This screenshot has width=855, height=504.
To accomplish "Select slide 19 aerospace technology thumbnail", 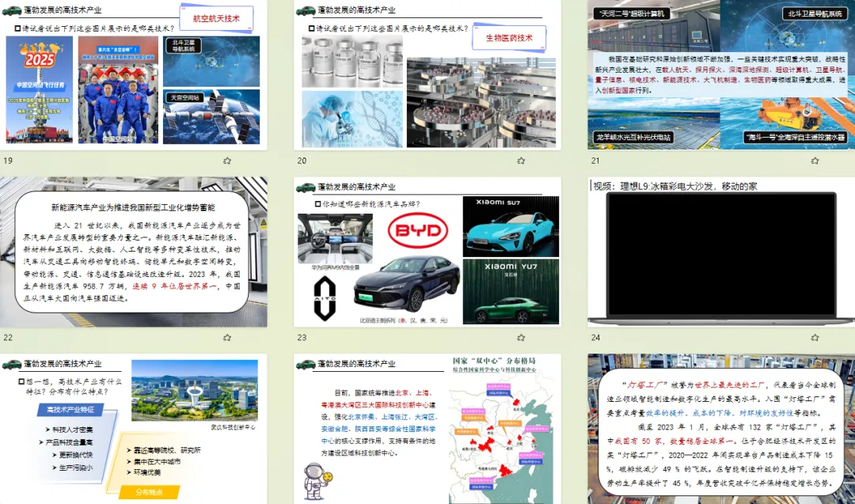I will (x=134, y=74).
